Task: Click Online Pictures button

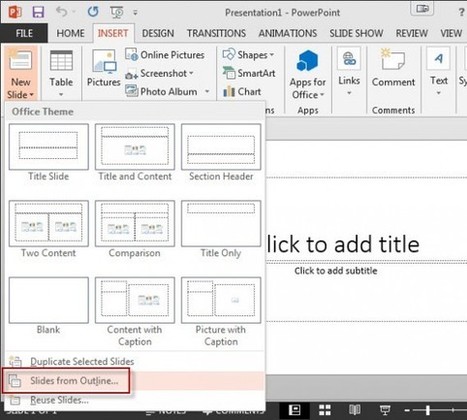Action: 165,55
